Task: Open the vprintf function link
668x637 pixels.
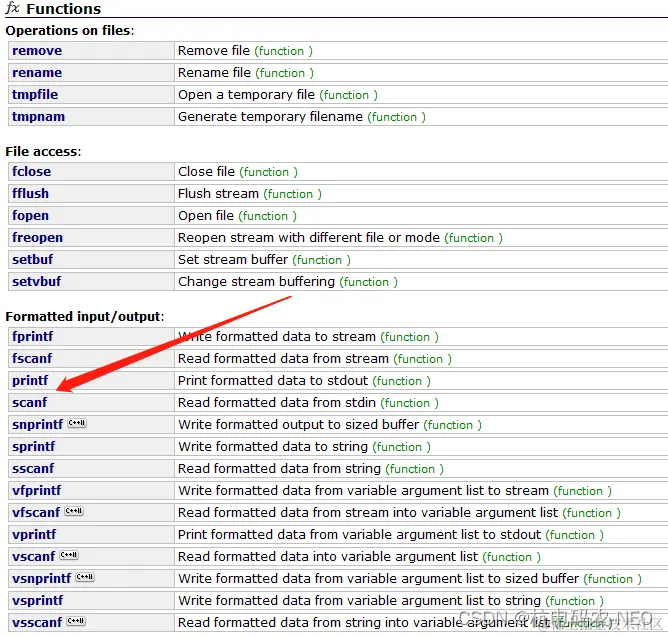Action: tap(34, 535)
